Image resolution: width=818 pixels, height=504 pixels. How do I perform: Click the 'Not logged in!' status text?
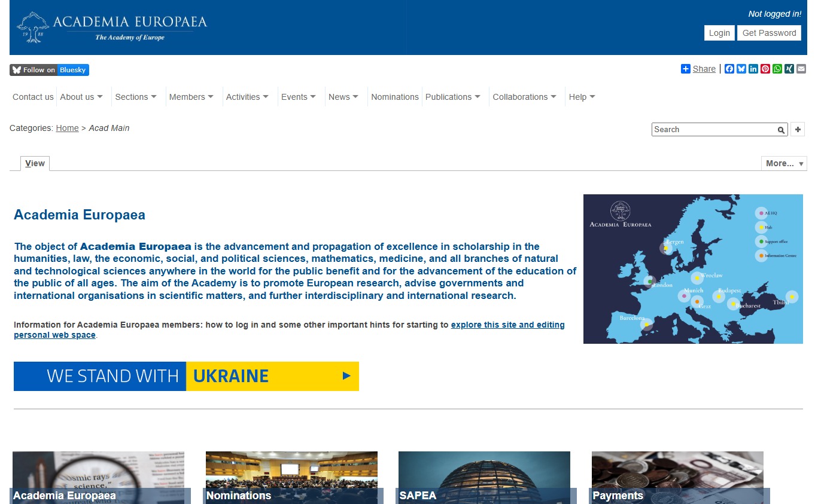tap(774, 14)
